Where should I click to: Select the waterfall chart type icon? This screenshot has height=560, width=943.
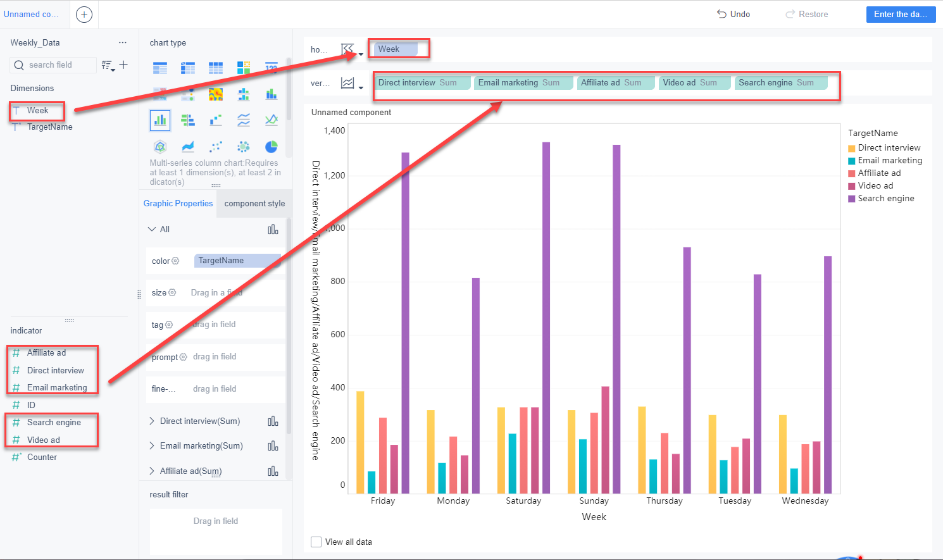pos(216,120)
